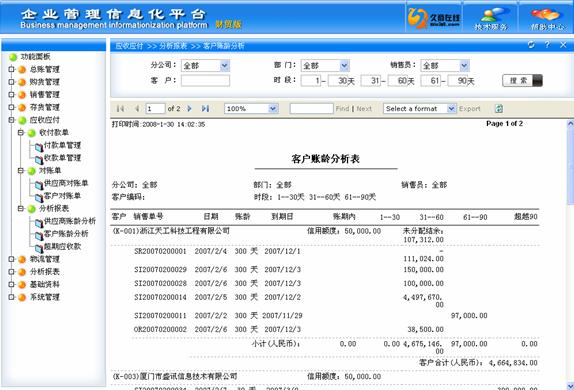Expand the 总账管理 tree node

(11, 69)
